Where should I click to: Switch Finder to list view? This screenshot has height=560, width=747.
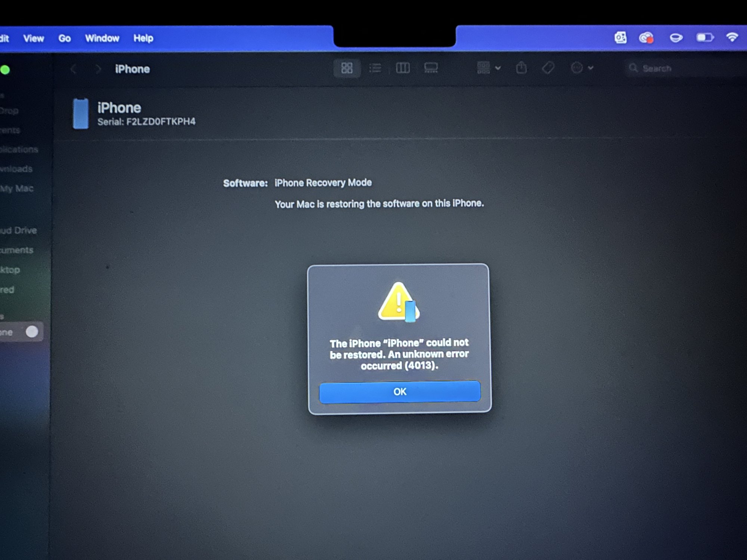coord(375,68)
